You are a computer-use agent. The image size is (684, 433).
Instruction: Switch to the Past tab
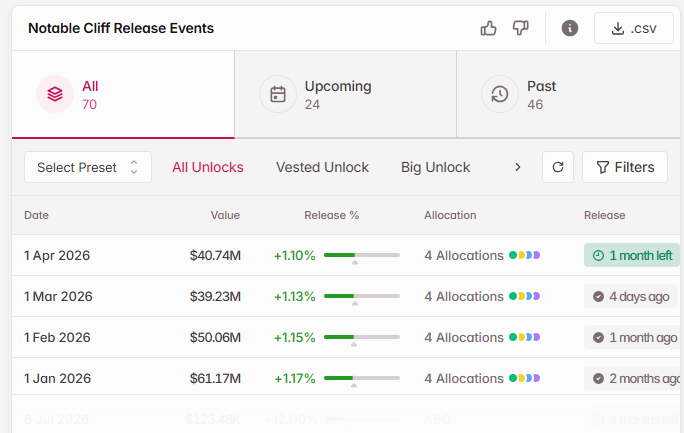tap(568, 95)
